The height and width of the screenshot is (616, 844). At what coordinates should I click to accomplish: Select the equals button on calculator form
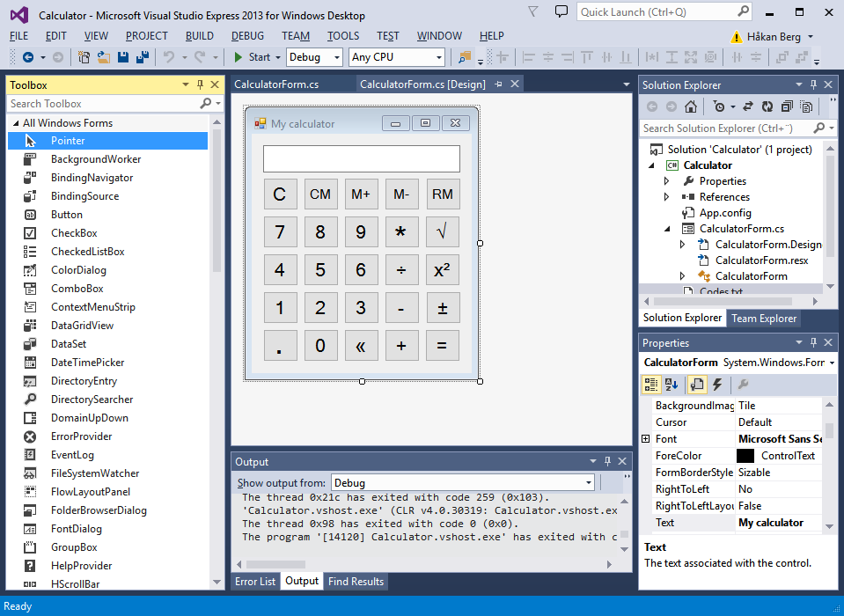[443, 345]
